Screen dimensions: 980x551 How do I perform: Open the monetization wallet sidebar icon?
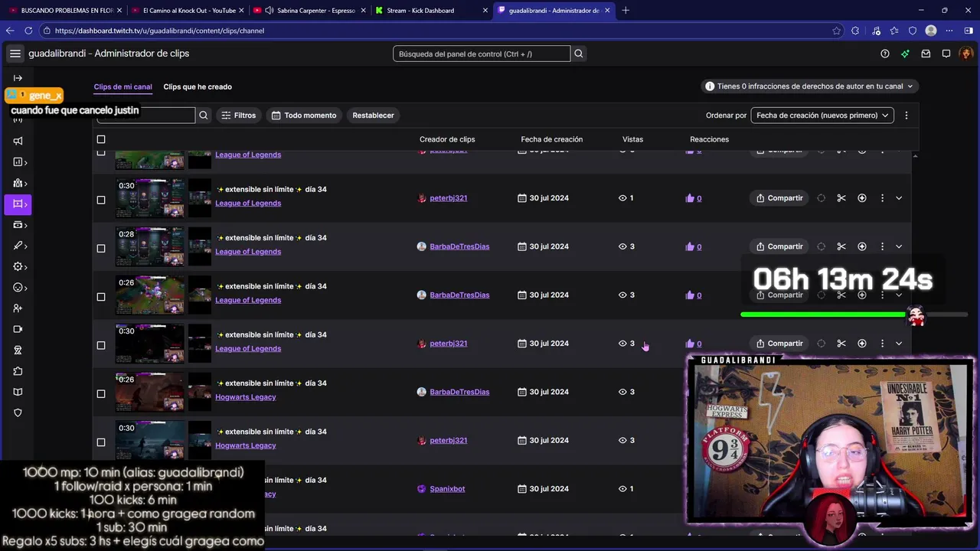19,225
